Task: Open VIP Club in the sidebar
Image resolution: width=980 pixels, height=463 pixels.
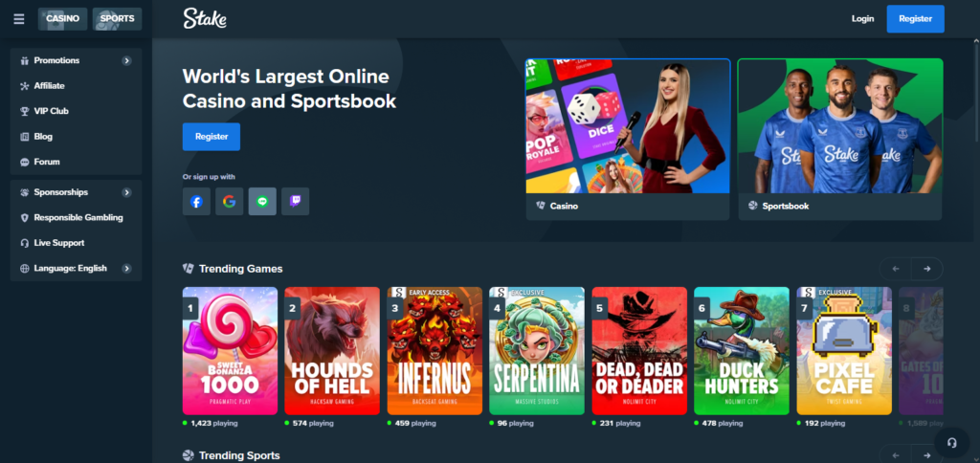Action: [77, 111]
